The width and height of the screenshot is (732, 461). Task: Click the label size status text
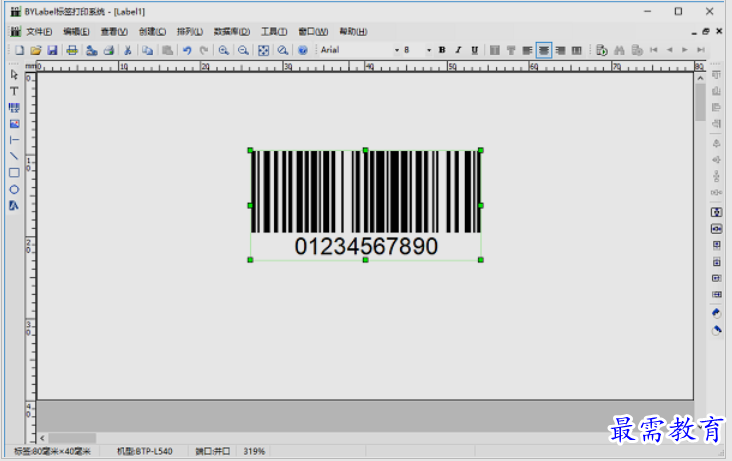coord(52,452)
